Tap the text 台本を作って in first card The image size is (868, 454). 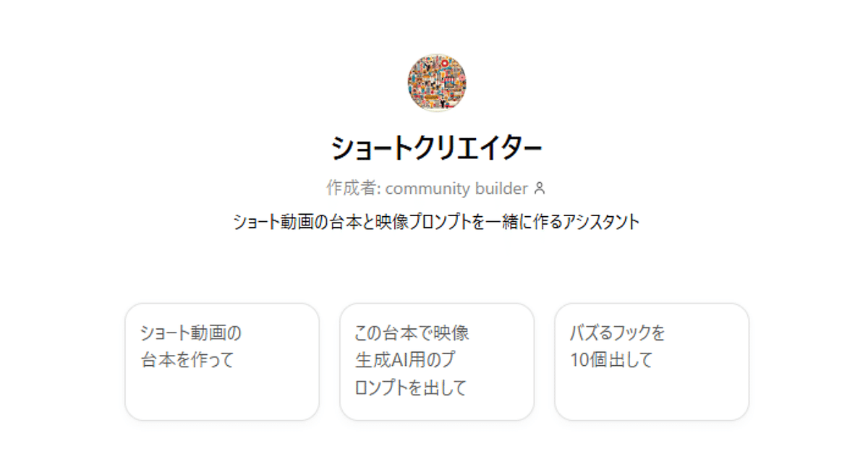[x=188, y=360]
